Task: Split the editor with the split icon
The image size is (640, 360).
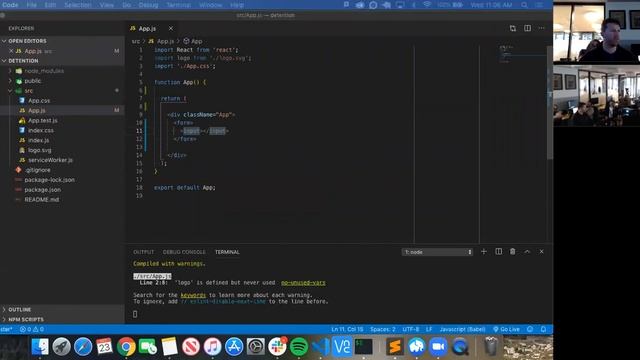Action: pyautogui.click(x=527, y=28)
